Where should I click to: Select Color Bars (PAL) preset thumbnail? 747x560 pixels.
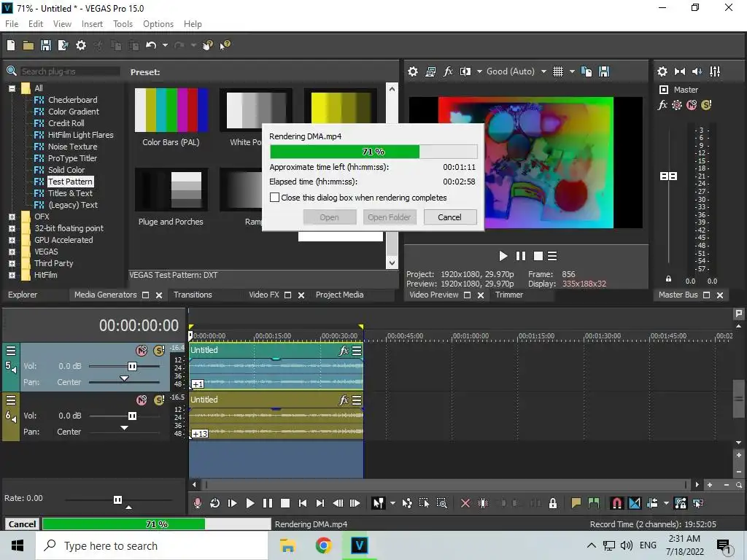point(171,111)
